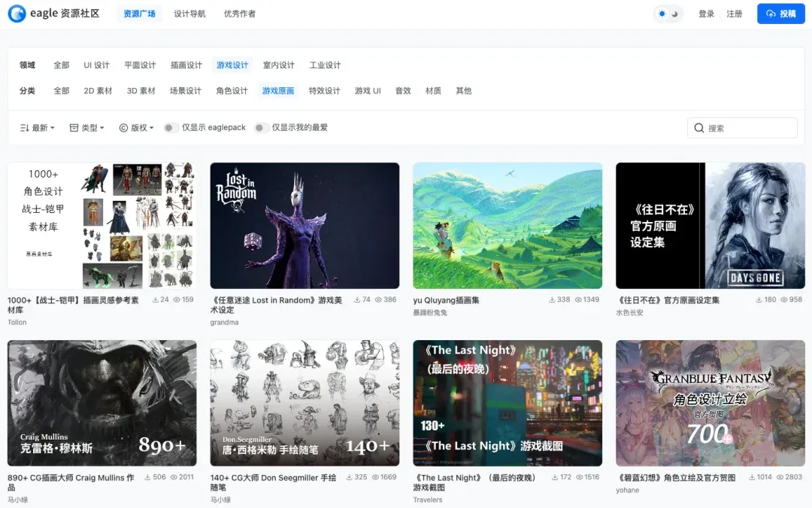
Task: Open the Don Seegmiller 140+ sketches thumbnail
Action: (304, 403)
